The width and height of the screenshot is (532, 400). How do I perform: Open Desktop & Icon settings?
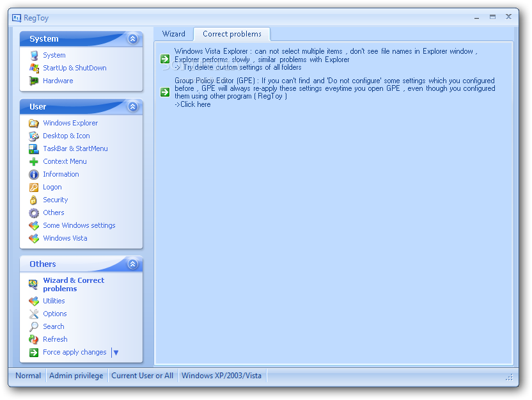click(x=66, y=136)
